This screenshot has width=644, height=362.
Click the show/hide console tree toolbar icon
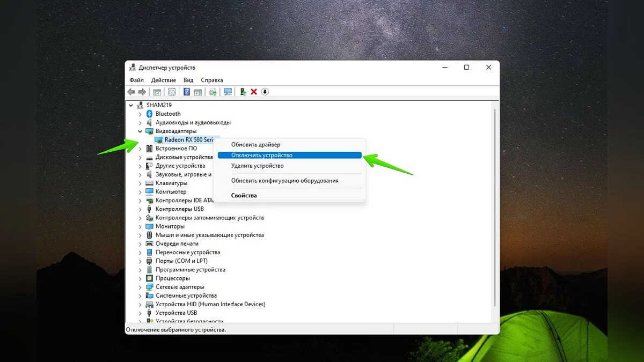point(157,92)
